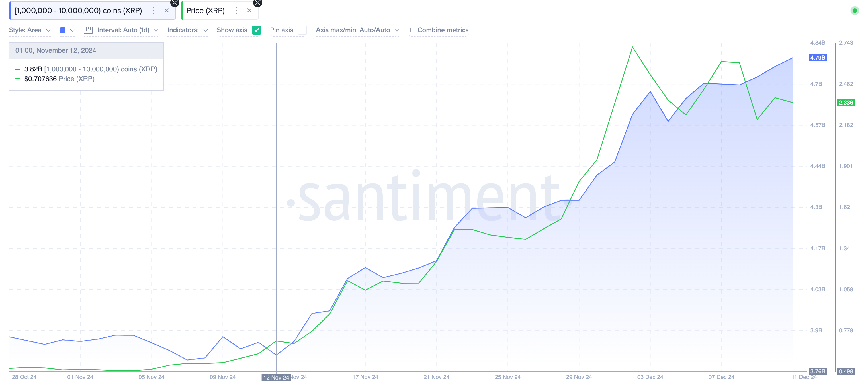Click the green live status indicator
This screenshot has height=389, width=868.
tap(855, 11)
